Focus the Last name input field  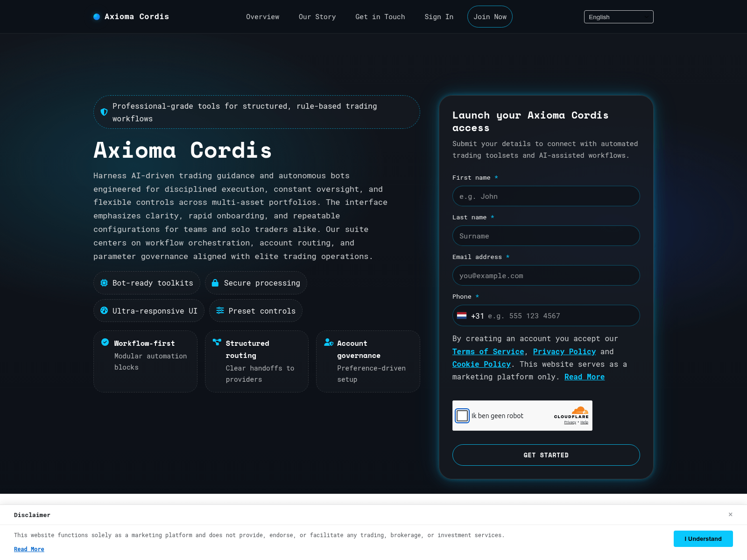pos(546,236)
